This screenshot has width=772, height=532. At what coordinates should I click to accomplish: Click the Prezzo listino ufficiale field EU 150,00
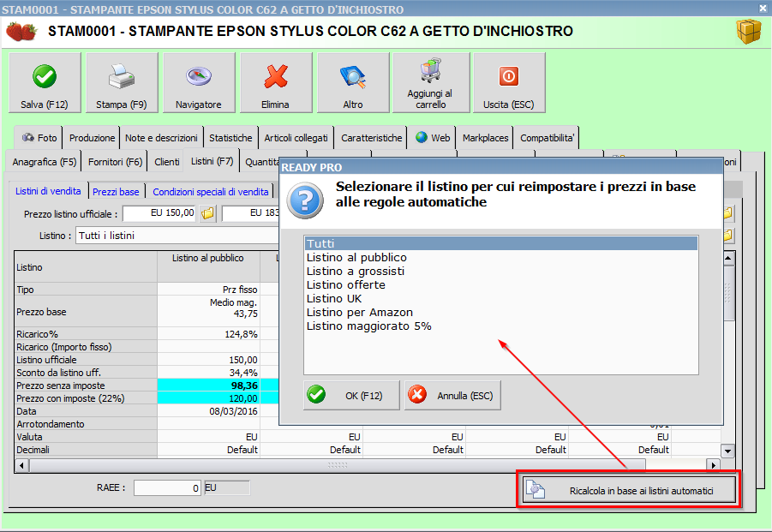point(159,213)
